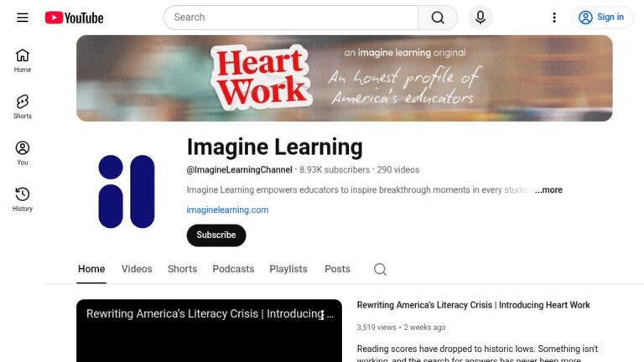644x362 pixels.
Task: Open the Posts tab
Action: 337,269
